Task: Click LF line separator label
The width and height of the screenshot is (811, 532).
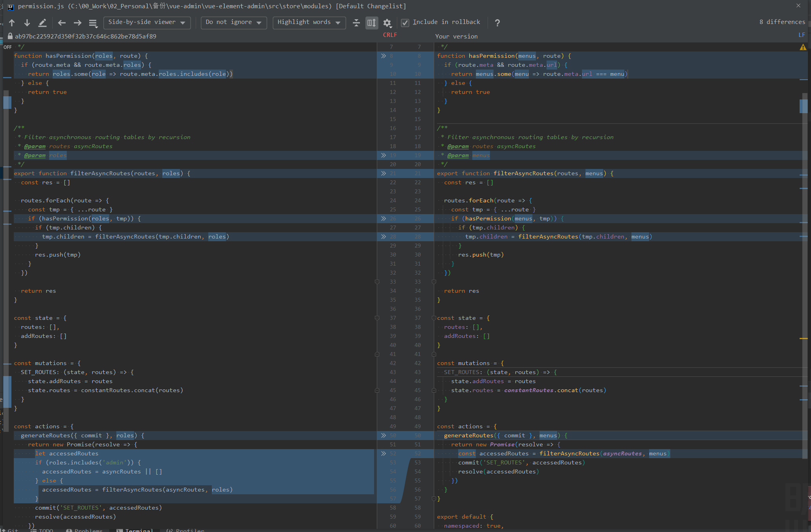Action: pos(802,35)
